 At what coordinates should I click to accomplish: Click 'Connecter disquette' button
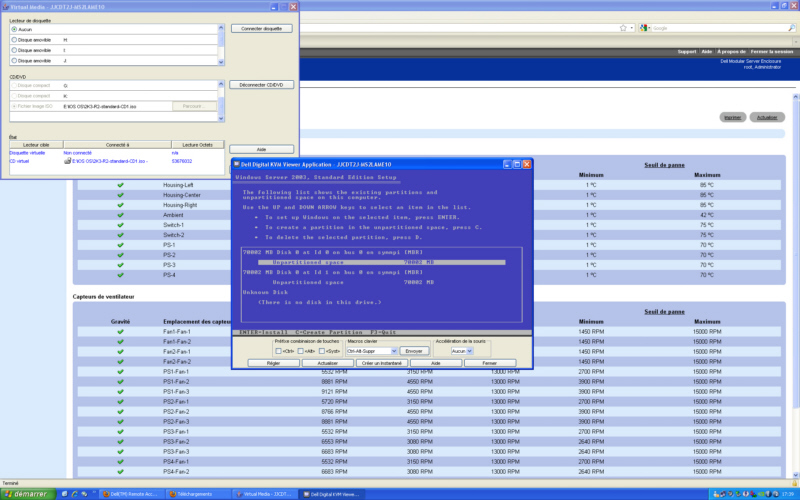click(261, 29)
